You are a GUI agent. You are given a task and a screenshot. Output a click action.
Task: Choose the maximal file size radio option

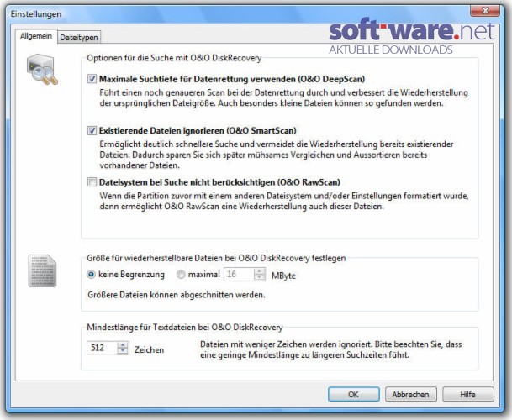click(x=181, y=275)
